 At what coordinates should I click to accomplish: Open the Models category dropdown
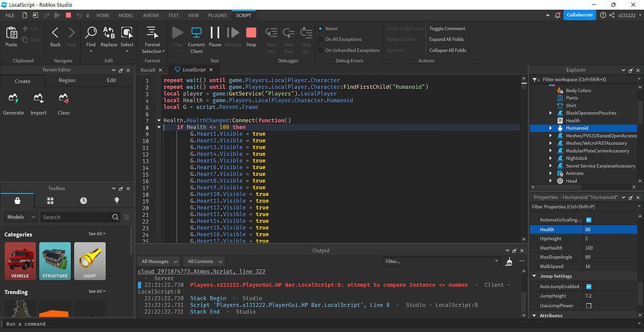pyautogui.click(x=21, y=217)
